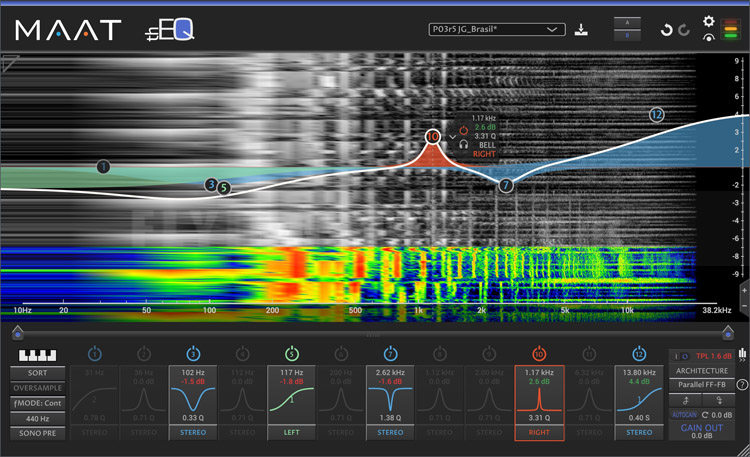Open the Parallel FF-FB architecture selector
The width and height of the screenshot is (750, 457).
click(x=702, y=385)
